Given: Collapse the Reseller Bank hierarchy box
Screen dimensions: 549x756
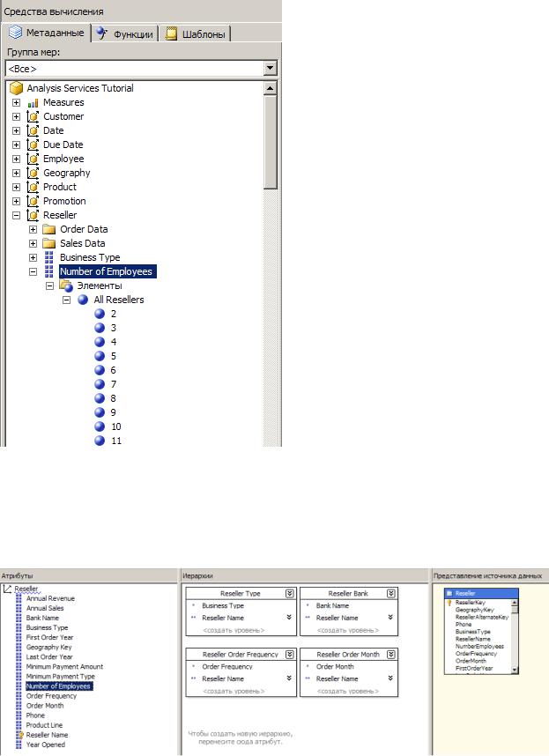Looking at the screenshot, I should (x=391, y=594).
